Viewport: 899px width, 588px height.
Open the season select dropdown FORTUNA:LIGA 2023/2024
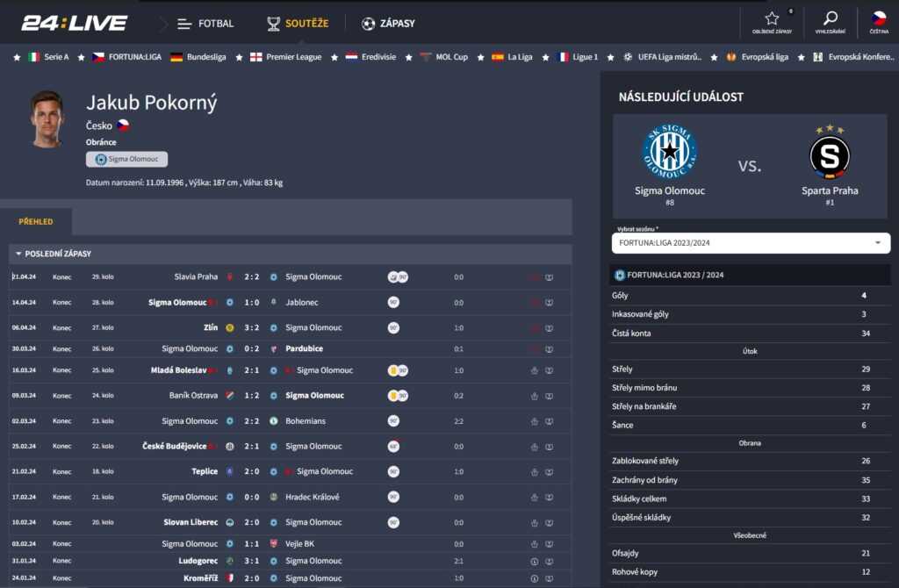click(750, 243)
